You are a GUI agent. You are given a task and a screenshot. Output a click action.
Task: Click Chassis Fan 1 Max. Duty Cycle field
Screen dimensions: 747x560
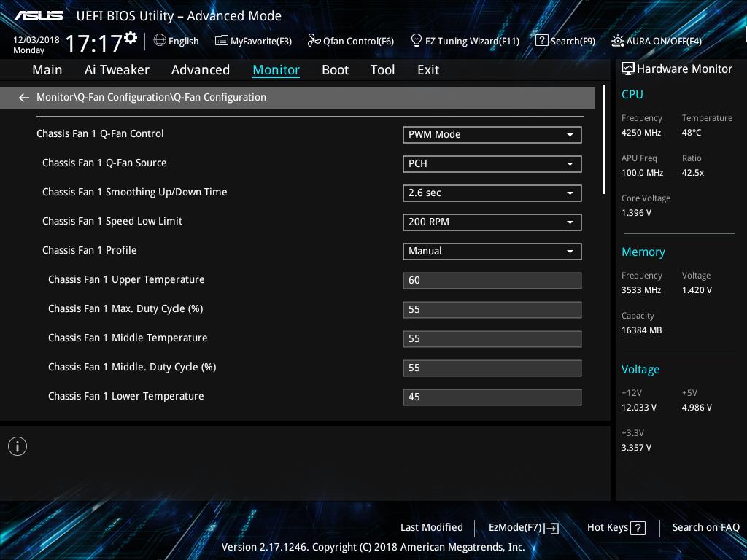(x=492, y=309)
